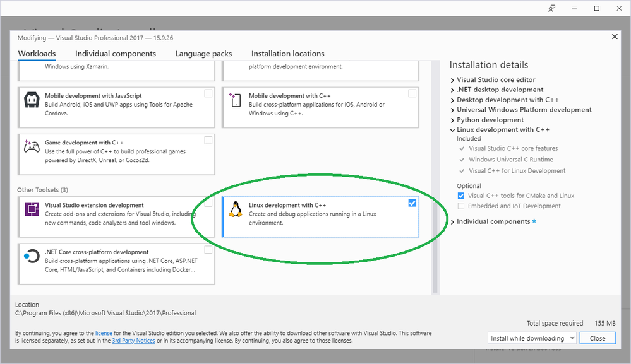Switch to the Individual components tab

[116, 54]
